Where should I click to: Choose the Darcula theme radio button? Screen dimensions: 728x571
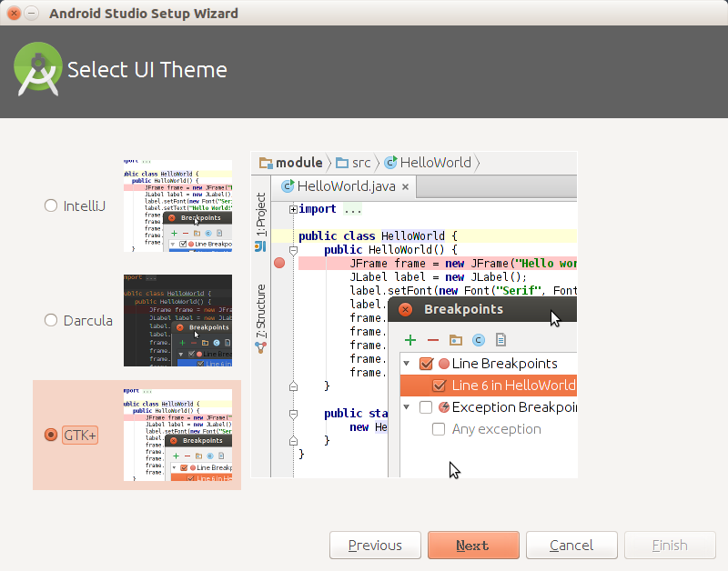(x=51, y=320)
